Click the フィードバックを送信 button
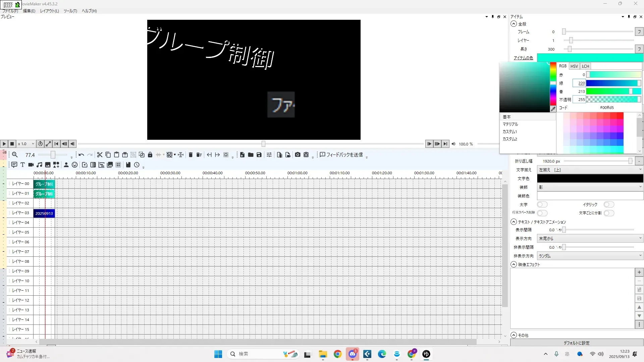The image size is (644, 362). coord(341,155)
